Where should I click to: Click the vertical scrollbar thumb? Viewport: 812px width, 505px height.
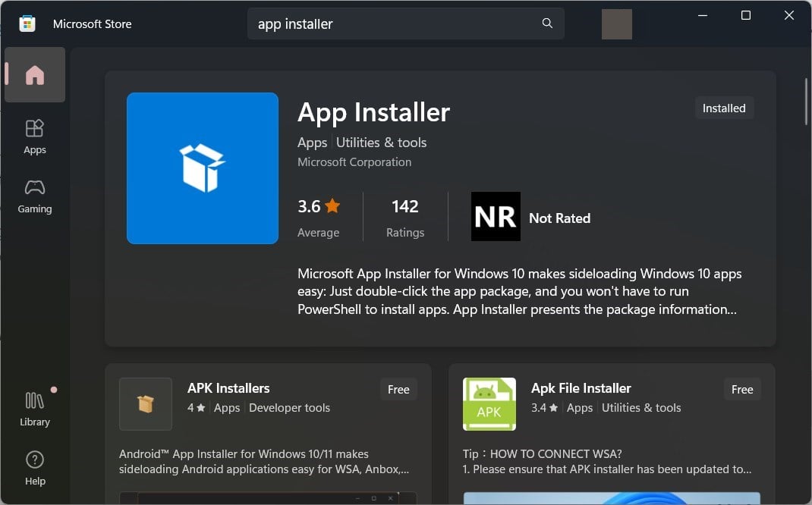coord(806,102)
